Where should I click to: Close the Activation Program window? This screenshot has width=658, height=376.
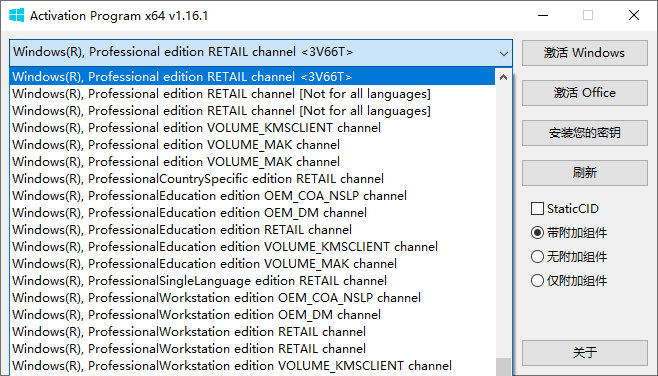634,16
